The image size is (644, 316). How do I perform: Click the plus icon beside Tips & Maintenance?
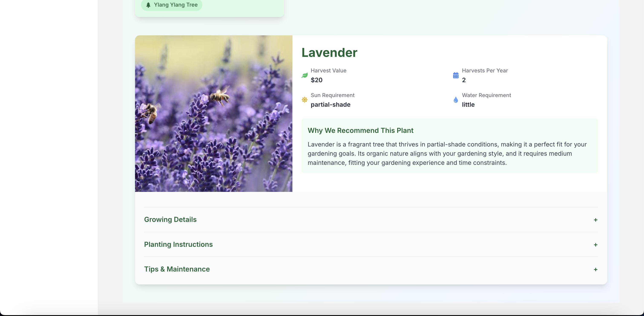point(595,270)
